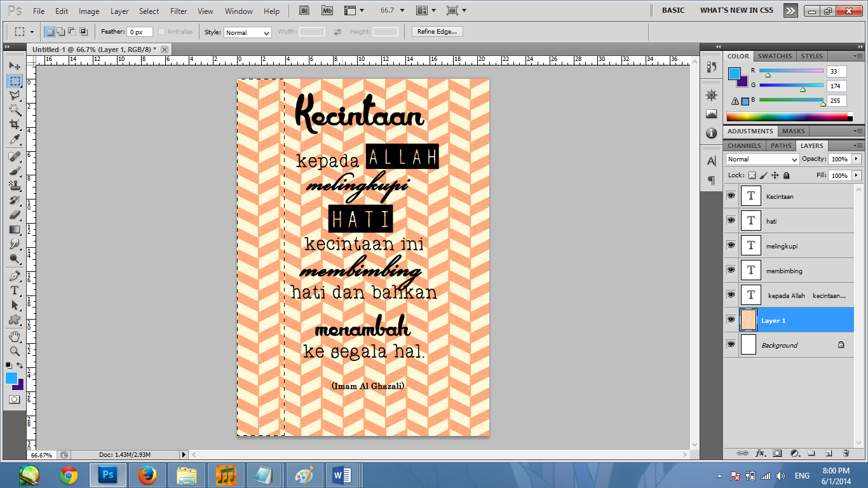Select the Pen tool

14,276
